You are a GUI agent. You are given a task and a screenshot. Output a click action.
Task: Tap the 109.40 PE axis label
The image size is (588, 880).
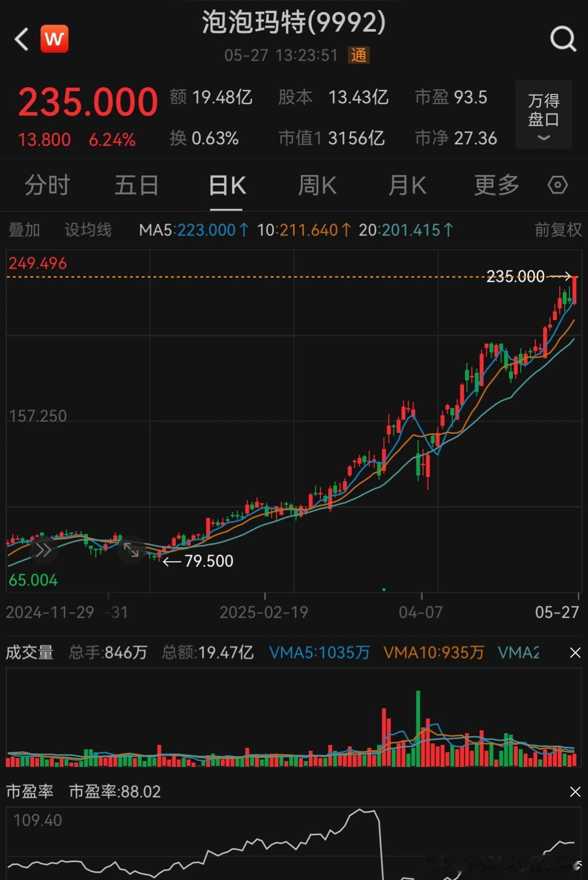tap(38, 821)
